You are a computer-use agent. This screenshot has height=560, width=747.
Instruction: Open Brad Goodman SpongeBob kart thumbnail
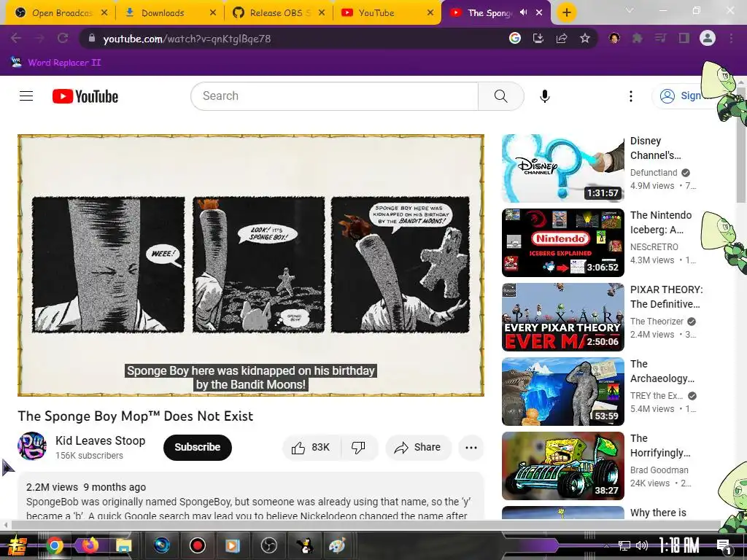pos(562,465)
